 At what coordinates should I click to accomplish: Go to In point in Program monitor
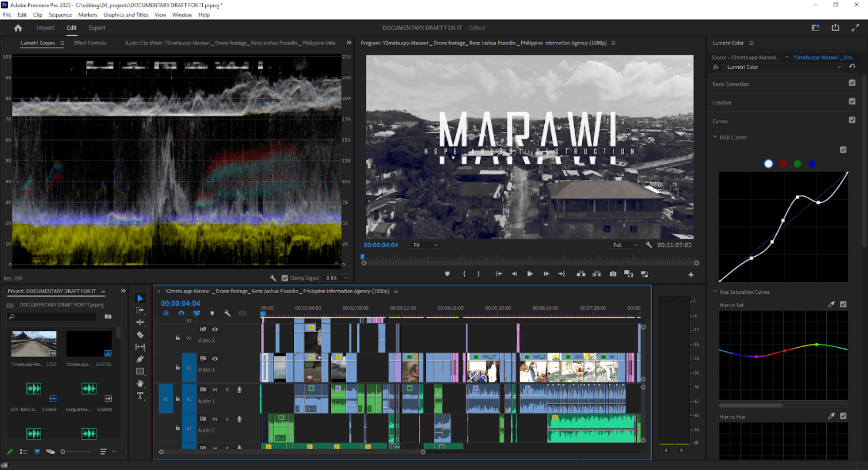(499, 274)
